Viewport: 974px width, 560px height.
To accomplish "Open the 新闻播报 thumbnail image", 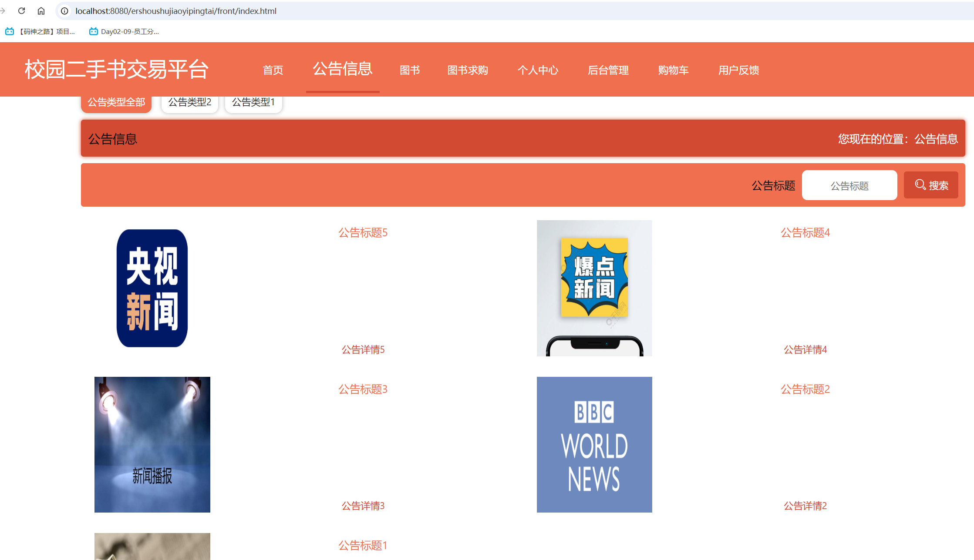I will (x=152, y=445).
